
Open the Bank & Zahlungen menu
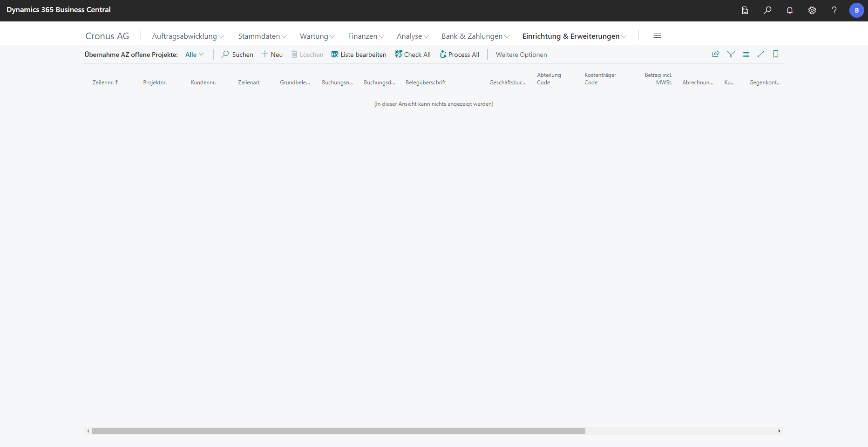click(475, 36)
